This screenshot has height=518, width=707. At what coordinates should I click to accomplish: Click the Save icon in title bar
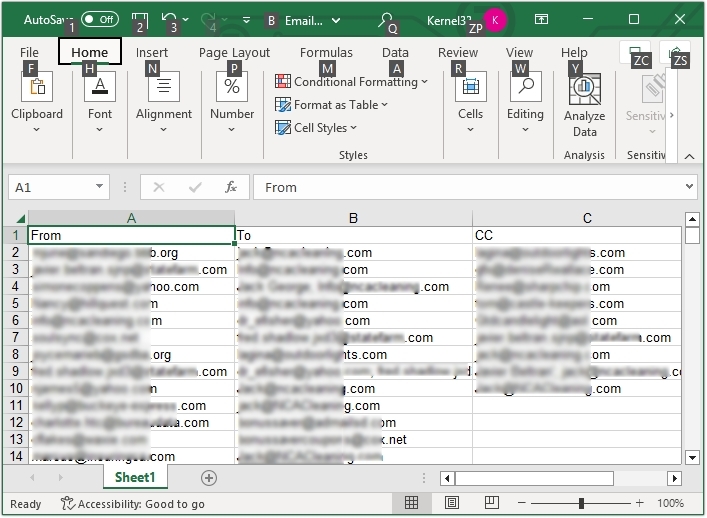(x=139, y=19)
